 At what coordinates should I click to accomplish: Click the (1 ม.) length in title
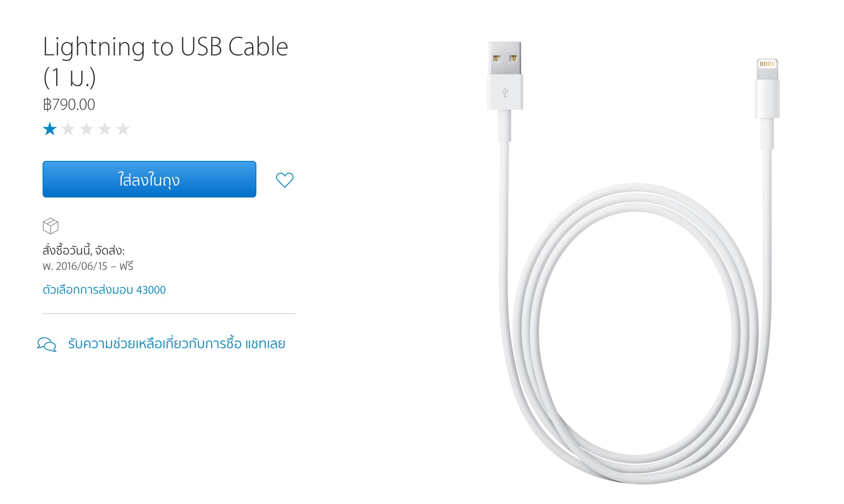click(x=69, y=77)
